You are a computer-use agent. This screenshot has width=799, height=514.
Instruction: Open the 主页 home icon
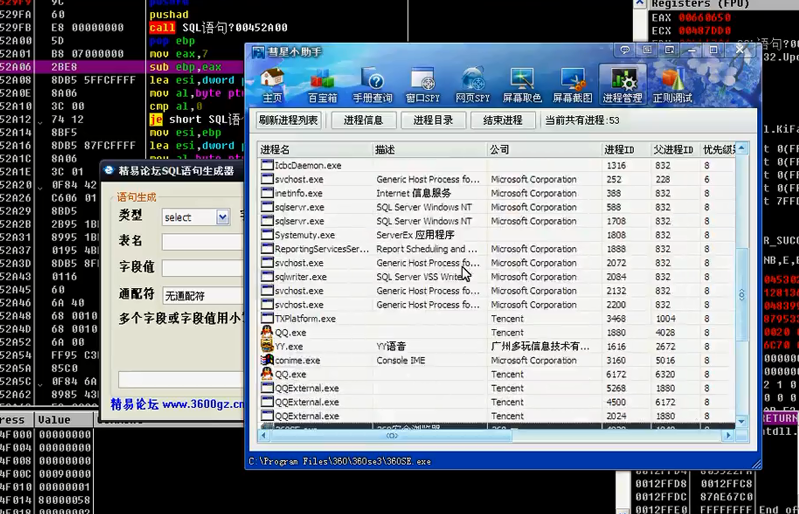[272, 85]
